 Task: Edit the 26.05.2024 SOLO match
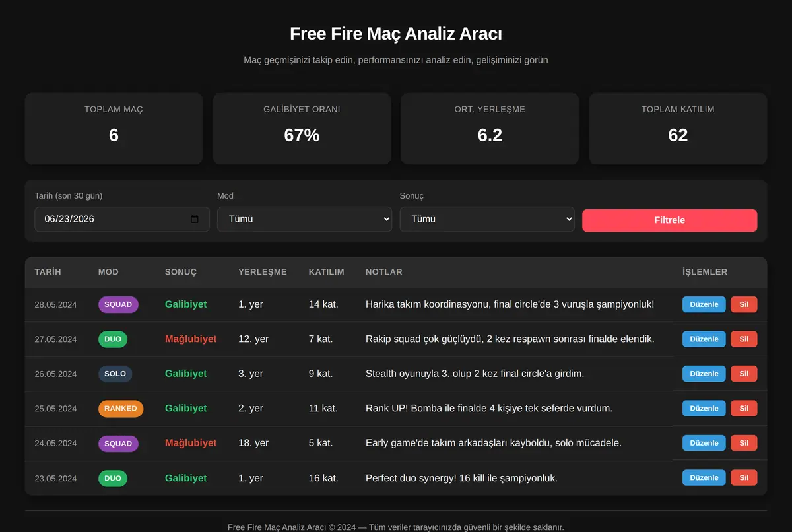tap(704, 374)
